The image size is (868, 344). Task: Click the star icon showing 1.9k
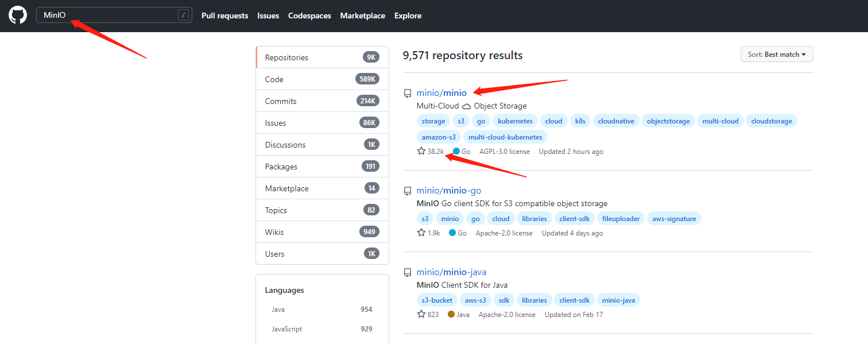pos(421,233)
